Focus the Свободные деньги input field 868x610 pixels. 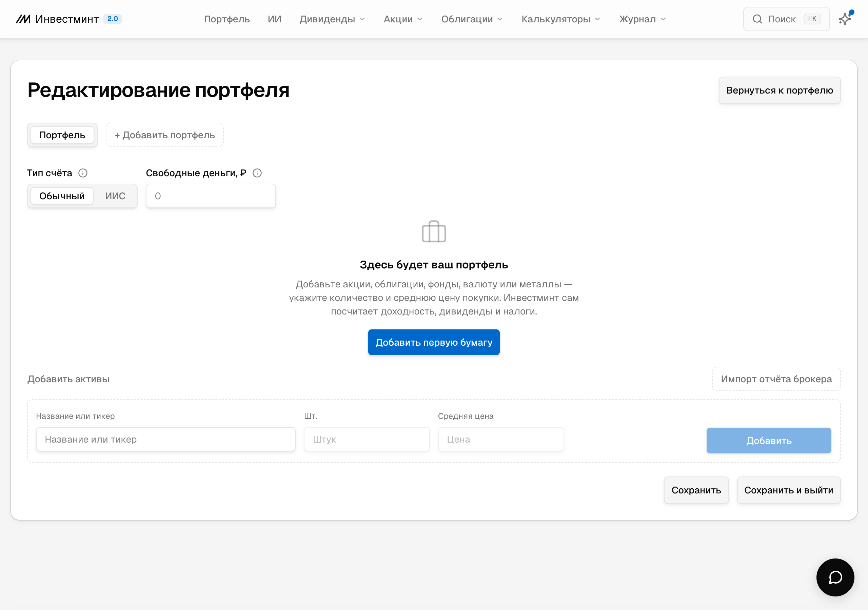coord(211,196)
